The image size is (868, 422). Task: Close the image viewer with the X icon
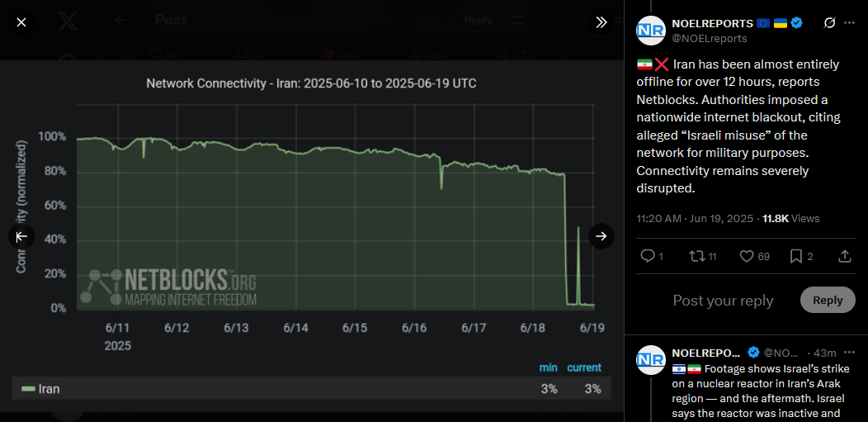[x=21, y=22]
